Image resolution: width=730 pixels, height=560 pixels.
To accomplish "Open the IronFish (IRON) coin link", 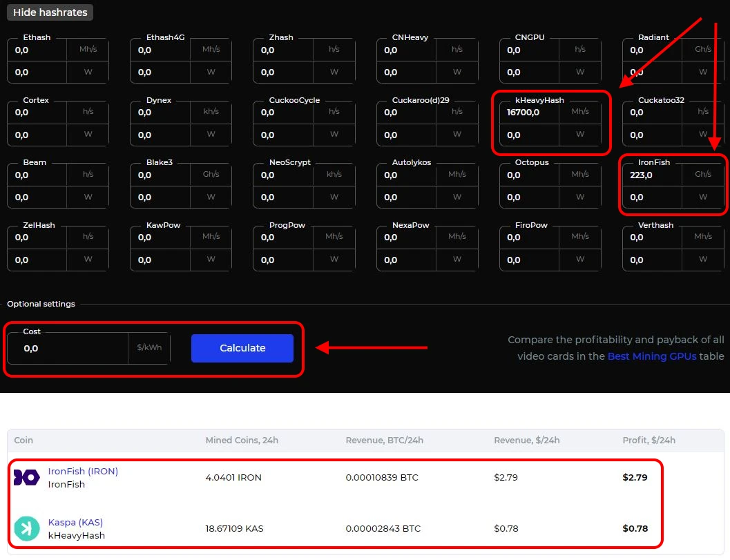I will pos(83,471).
